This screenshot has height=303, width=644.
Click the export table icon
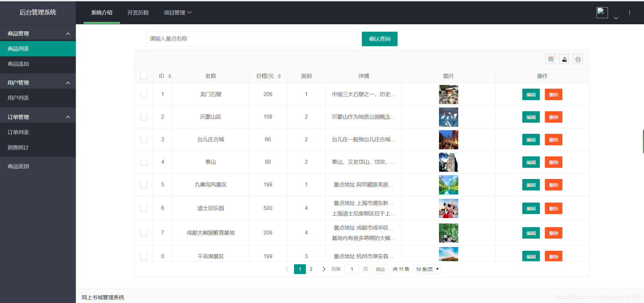[x=564, y=59]
